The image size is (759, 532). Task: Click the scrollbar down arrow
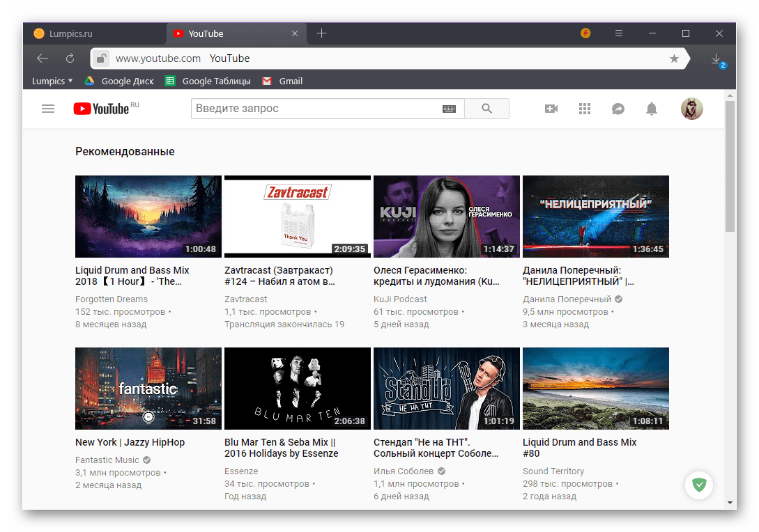click(730, 503)
